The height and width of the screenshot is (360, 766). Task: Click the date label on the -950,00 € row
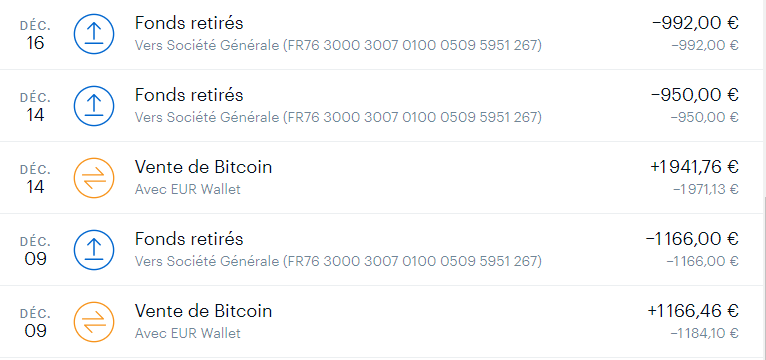coord(35,107)
